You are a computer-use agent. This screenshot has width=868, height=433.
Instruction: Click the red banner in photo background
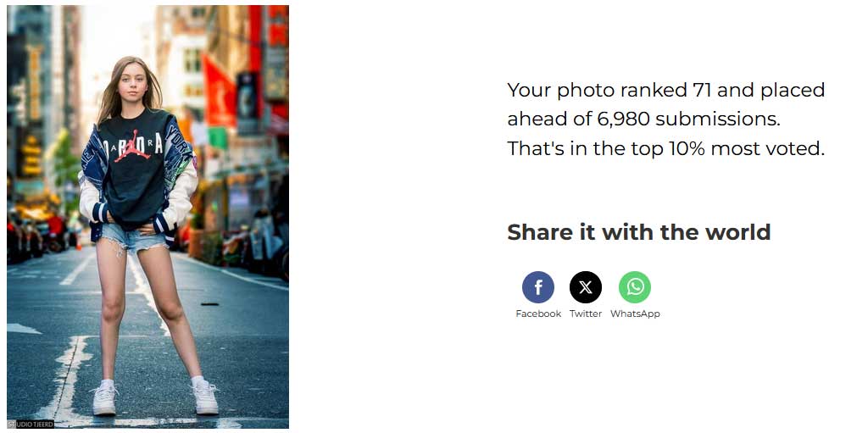pos(220,92)
